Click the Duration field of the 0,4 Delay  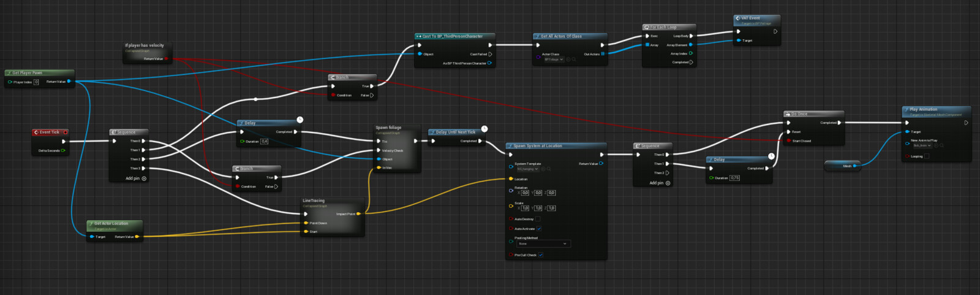click(x=265, y=141)
